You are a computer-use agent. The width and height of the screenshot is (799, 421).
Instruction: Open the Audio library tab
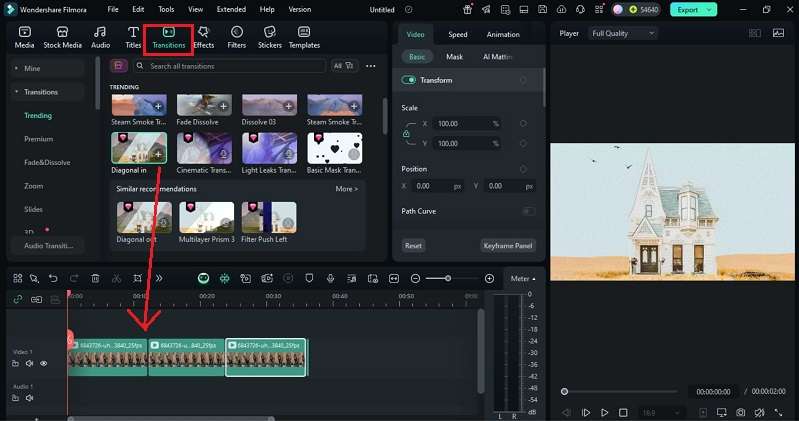coord(100,37)
